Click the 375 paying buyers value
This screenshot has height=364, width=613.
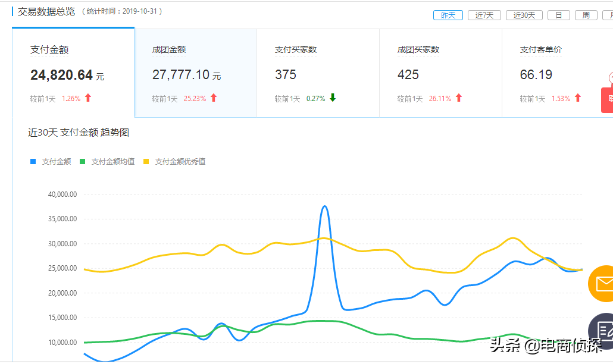pos(286,74)
